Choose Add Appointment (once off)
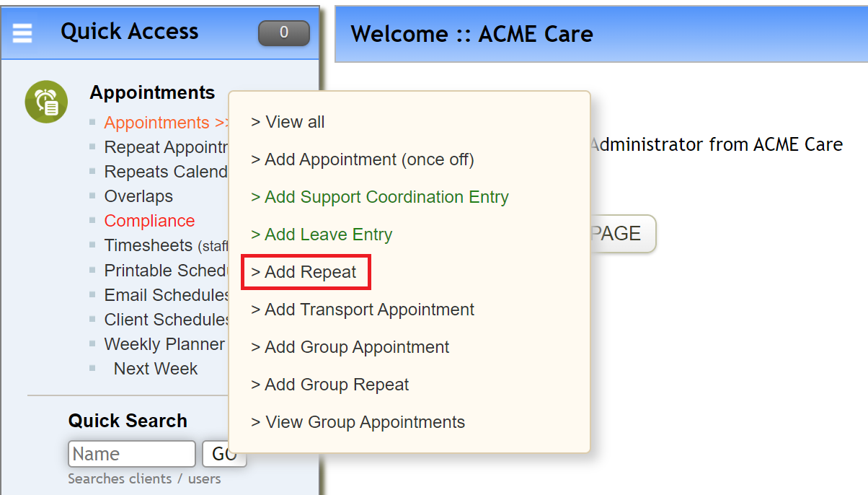Screen dimensions: 868x495 coord(360,159)
